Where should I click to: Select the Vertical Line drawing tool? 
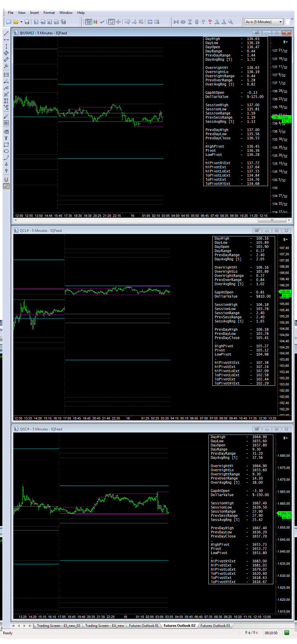click(6, 46)
